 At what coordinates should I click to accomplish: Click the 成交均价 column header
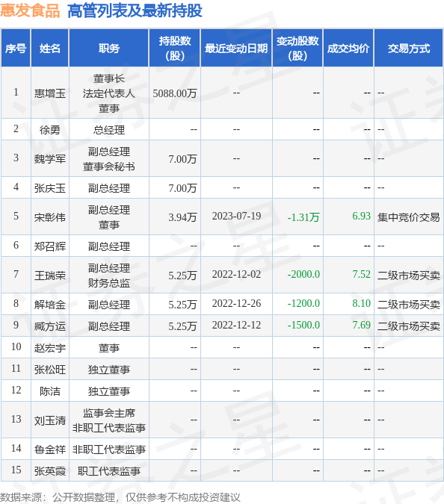348,49
